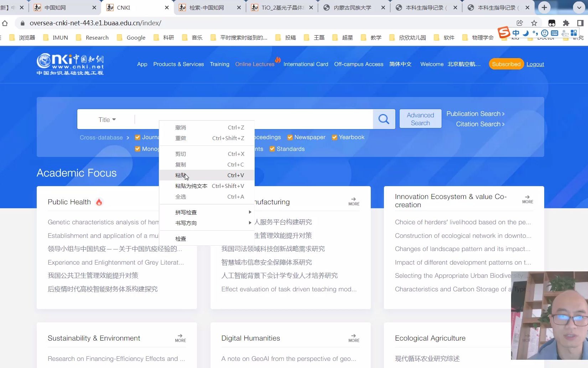
Task: Close the 内蒙古民族大学 tab
Action: (x=383, y=7)
